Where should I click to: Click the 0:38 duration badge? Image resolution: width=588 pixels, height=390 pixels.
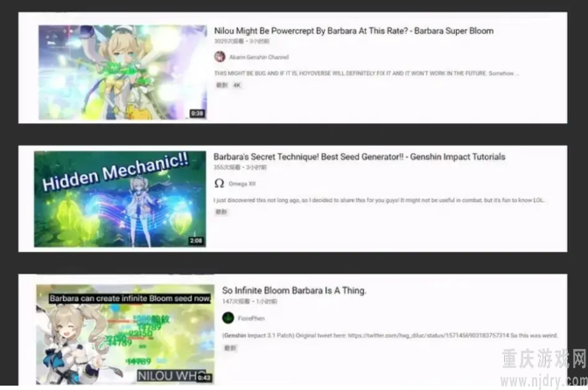pyautogui.click(x=197, y=113)
